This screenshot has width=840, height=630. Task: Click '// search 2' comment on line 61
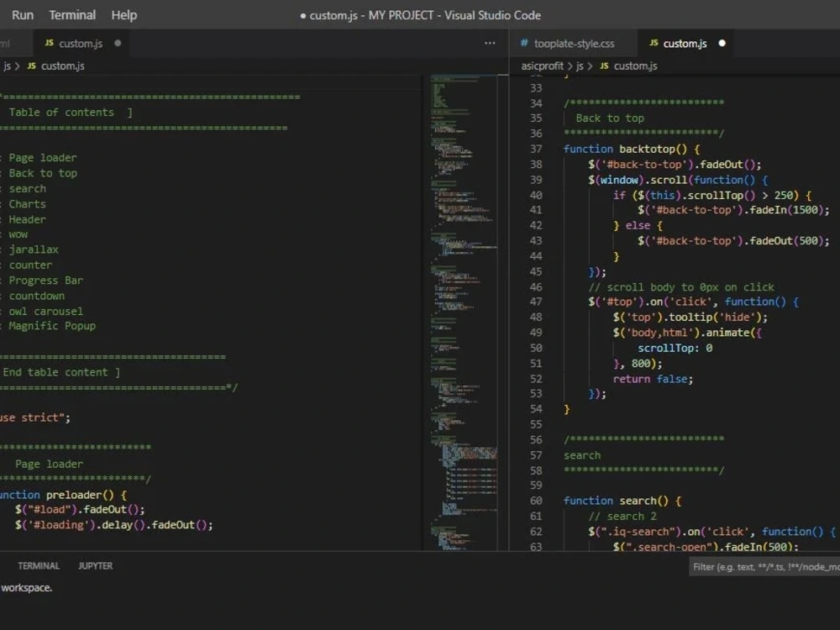click(622, 516)
